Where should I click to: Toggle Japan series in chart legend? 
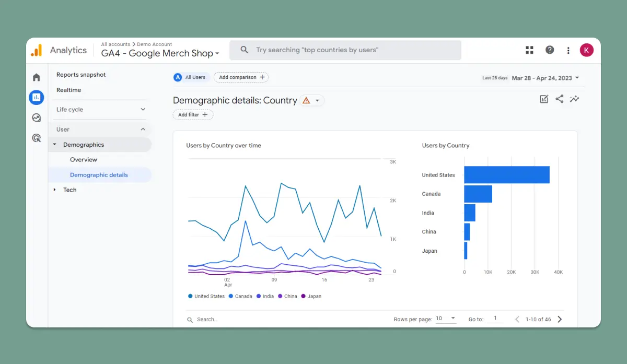[x=311, y=296]
